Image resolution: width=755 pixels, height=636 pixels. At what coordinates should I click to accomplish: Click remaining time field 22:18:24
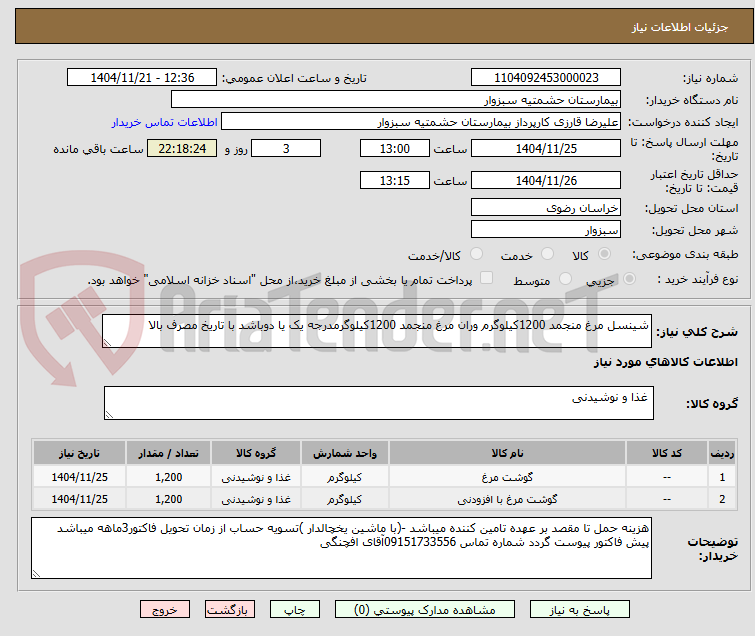[182, 148]
